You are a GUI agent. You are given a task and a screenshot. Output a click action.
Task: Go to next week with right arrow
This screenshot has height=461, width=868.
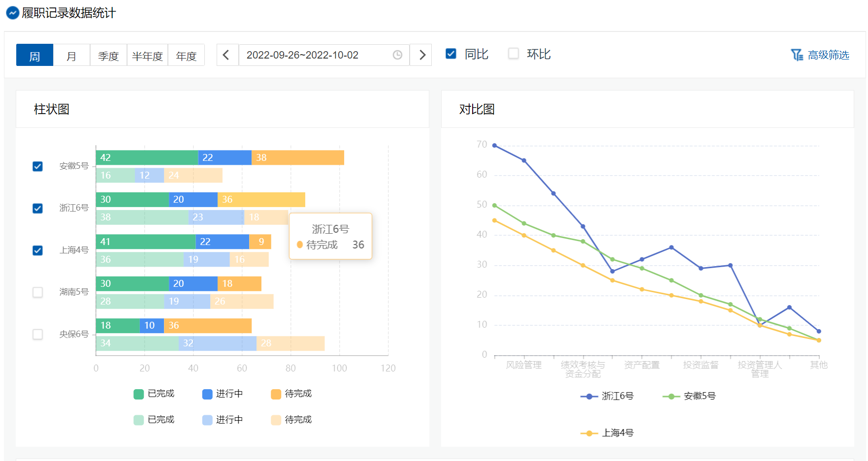(x=421, y=55)
